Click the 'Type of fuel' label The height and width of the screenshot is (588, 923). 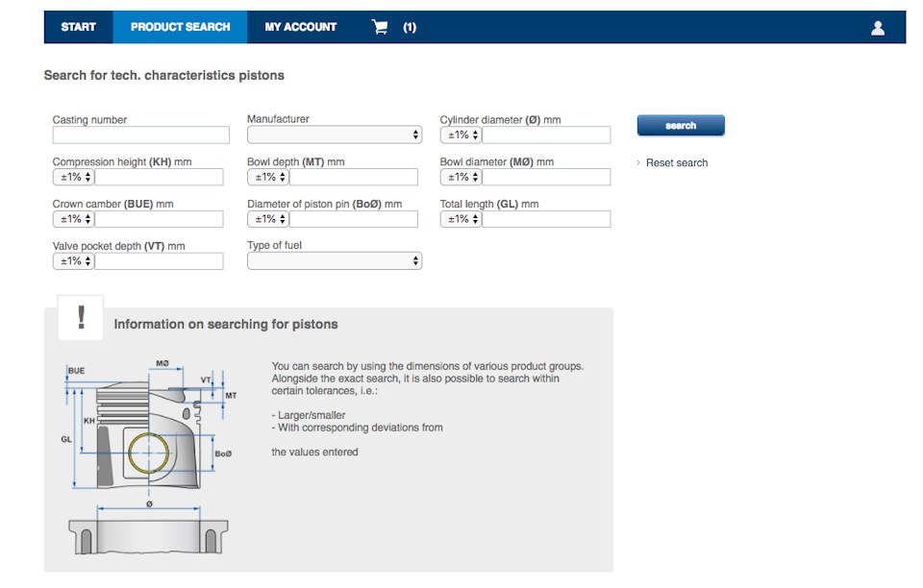point(274,245)
